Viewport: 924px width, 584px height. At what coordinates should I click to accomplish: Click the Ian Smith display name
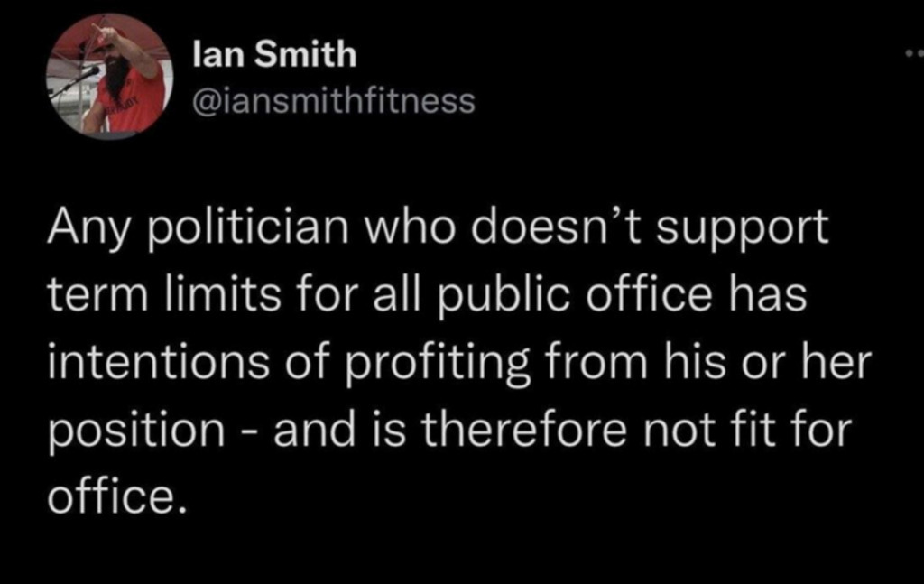[274, 54]
